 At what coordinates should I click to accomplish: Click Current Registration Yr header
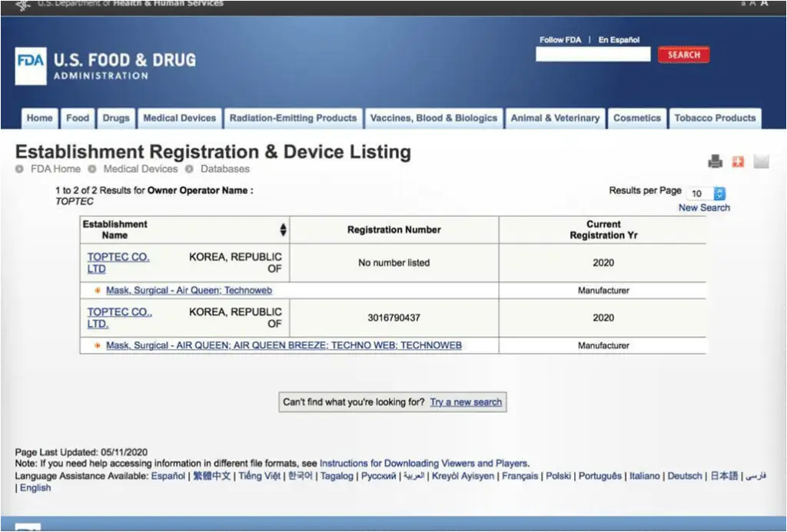[603, 230]
